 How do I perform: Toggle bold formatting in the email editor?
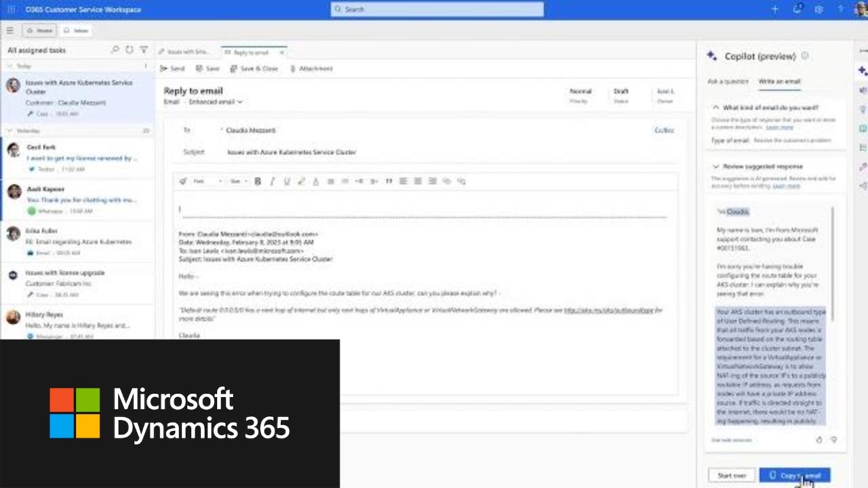[x=257, y=181]
